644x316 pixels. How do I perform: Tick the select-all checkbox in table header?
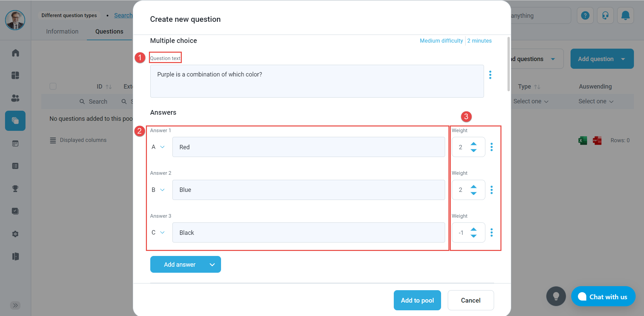(53, 86)
